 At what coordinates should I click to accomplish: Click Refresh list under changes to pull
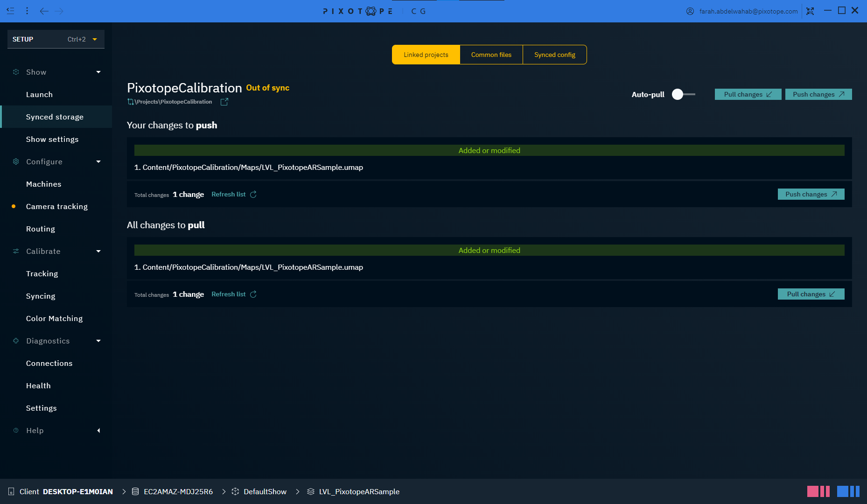(229, 294)
